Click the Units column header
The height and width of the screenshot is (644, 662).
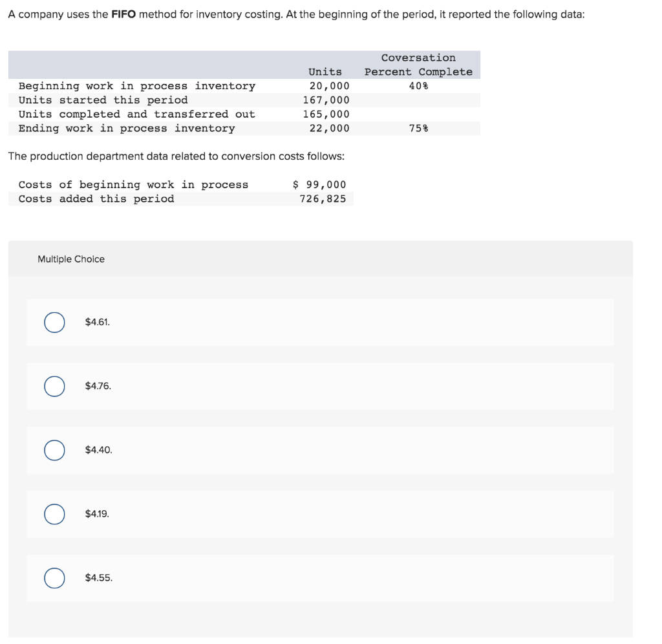(325, 72)
